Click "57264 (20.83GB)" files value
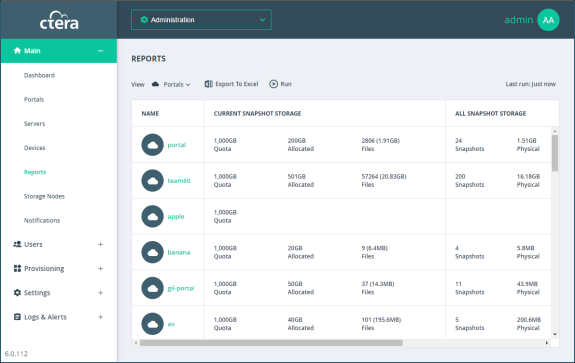The width and height of the screenshot is (575, 363). coord(384,176)
